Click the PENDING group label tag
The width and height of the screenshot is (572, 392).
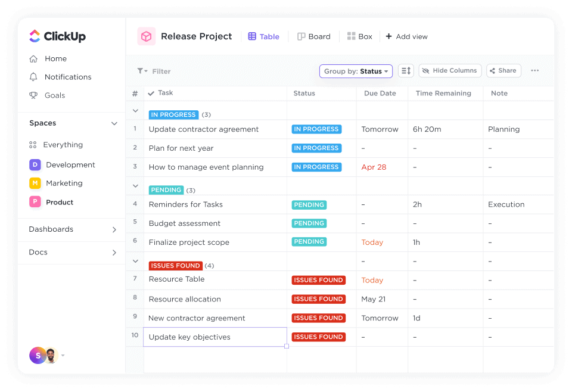point(166,190)
